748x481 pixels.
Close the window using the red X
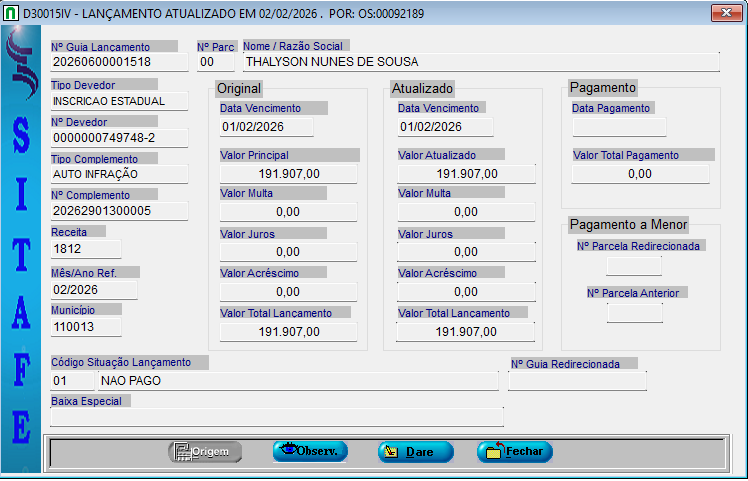[723, 13]
